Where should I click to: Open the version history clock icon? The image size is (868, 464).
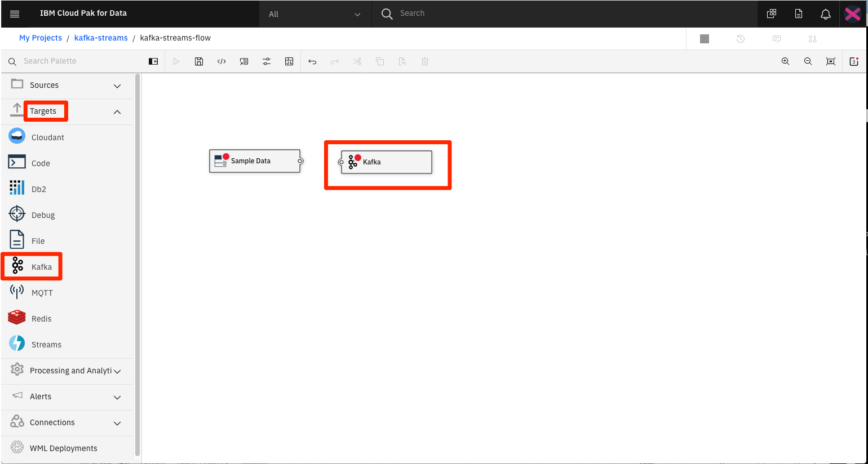point(741,39)
